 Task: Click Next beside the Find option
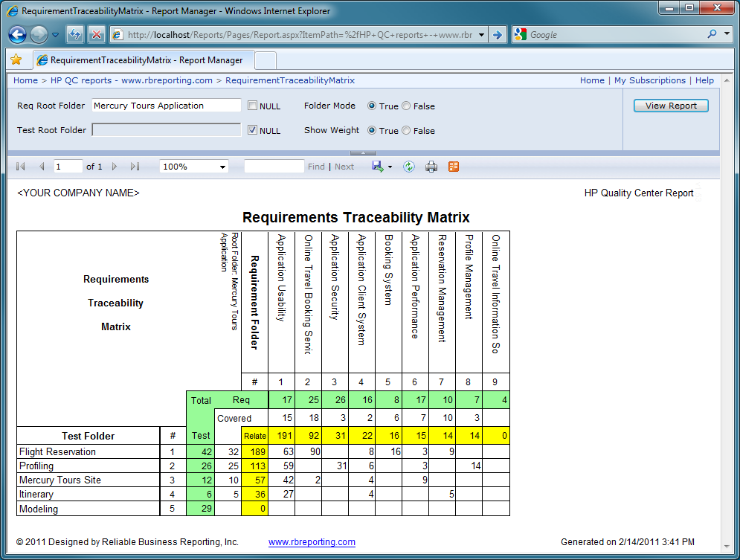(x=344, y=167)
